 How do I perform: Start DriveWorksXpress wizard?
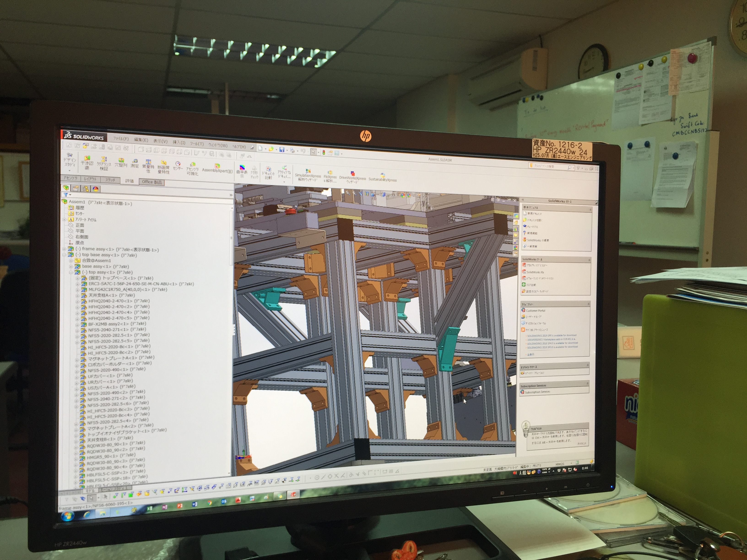[352, 177]
